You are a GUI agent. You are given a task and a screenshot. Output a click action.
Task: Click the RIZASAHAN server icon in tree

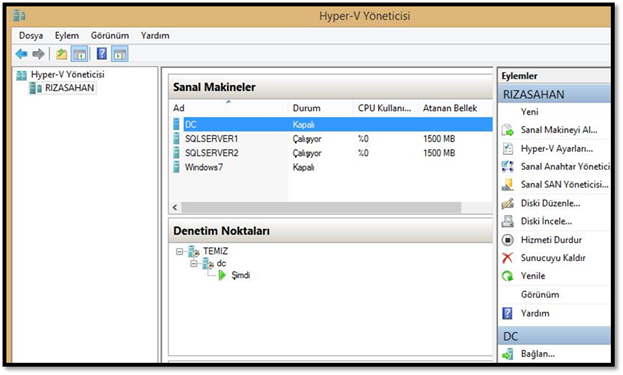[35, 88]
